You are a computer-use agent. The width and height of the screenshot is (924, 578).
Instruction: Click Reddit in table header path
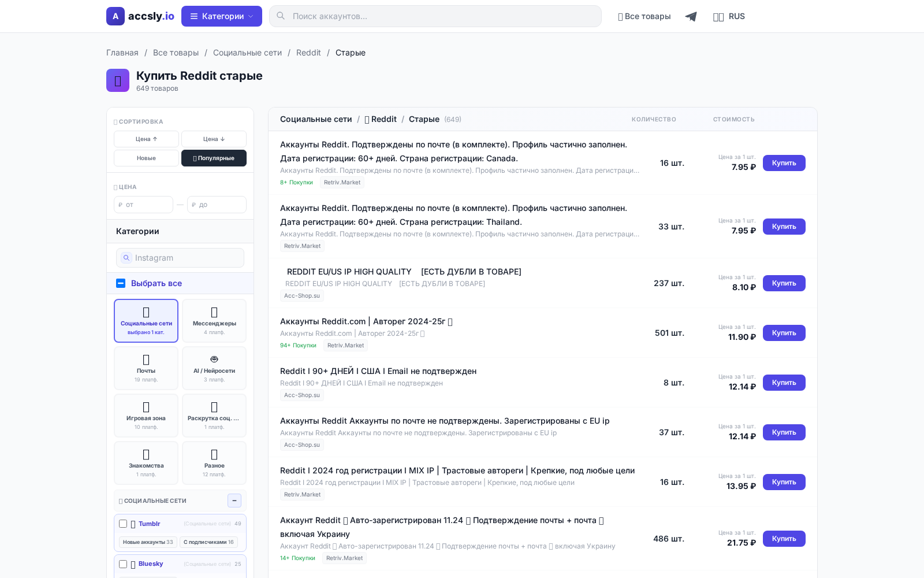381,119
